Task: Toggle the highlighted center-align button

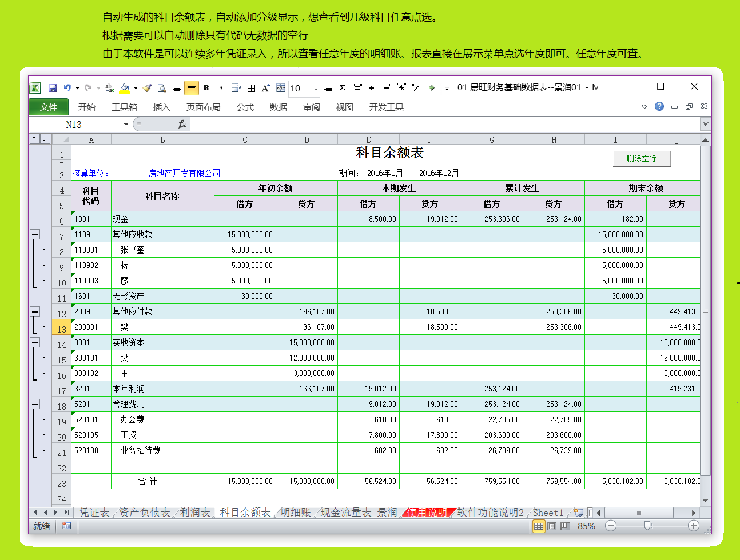Action: point(191,88)
